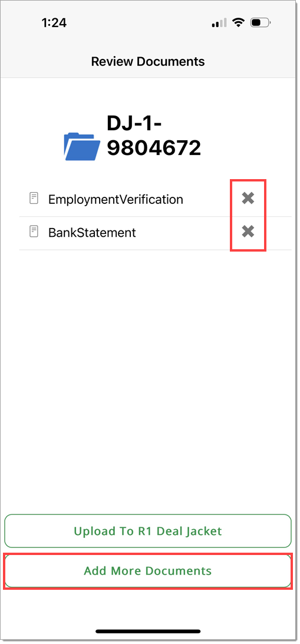Tap the word Documents on add button
This screenshot has width=300, height=644.
(x=179, y=571)
